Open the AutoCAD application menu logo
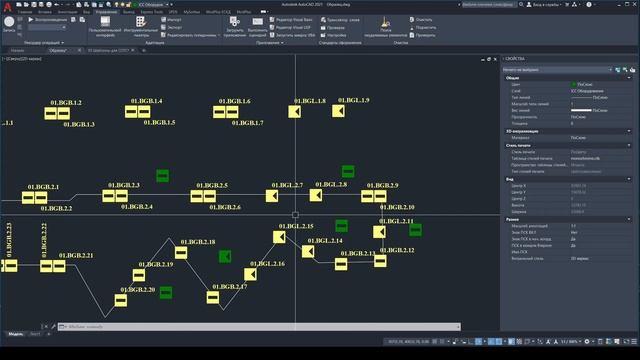The image size is (640, 360). pos(7,7)
